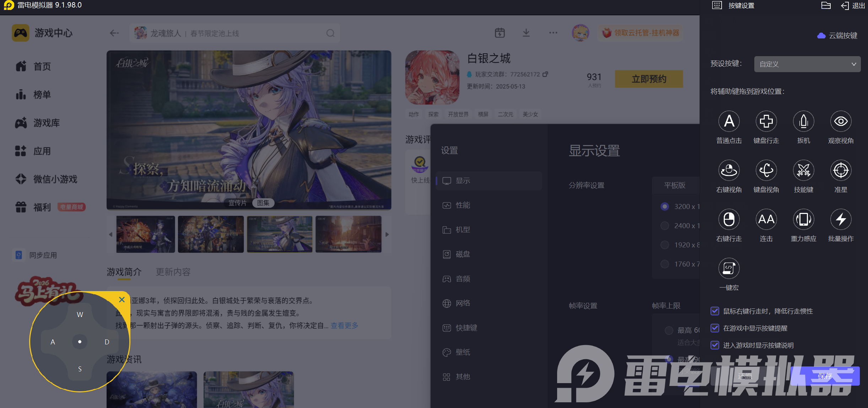Select the 批量操作 batch operation icon
This screenshot has height=408, width=868.
click(x=841, y=219)
